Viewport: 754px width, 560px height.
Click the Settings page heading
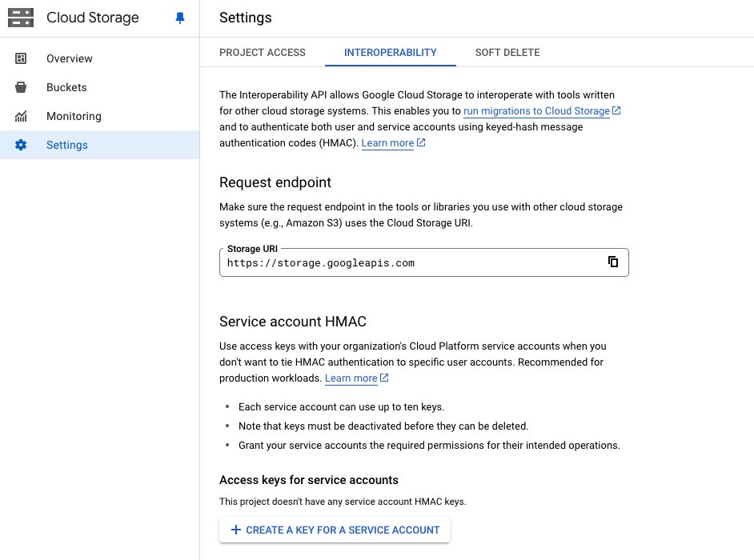tap(246, 18)
